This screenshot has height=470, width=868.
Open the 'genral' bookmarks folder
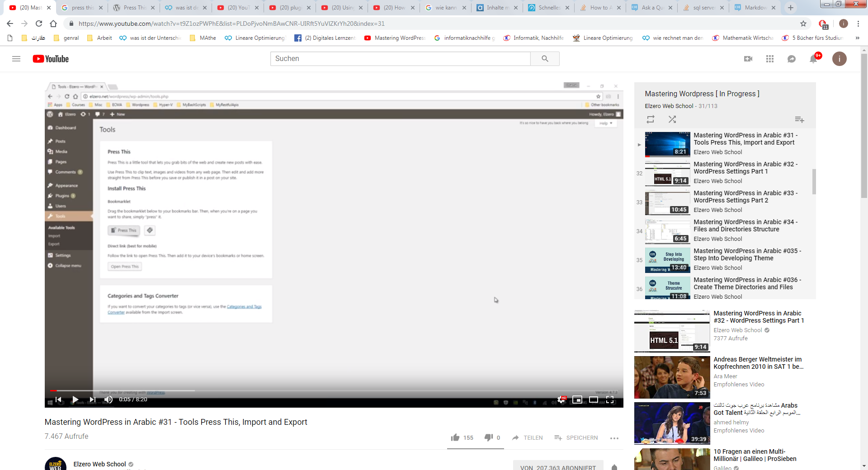click(x=66, y=38)
